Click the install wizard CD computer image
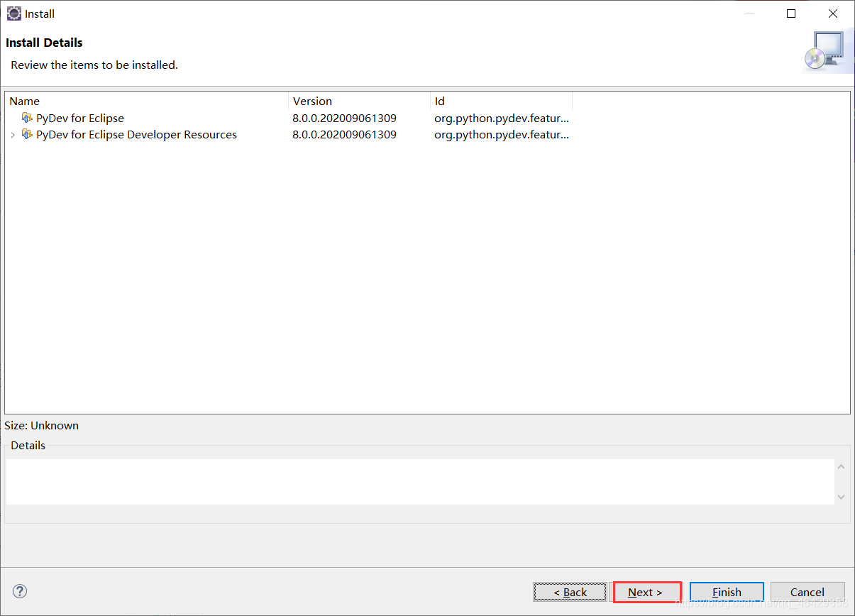This screenshot has width=855, height=616. click(824, 51)
